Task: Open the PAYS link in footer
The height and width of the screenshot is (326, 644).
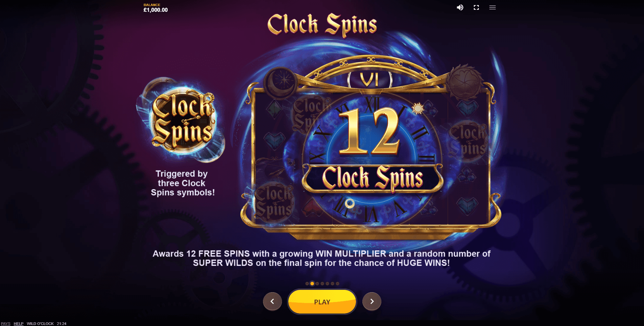Action: [x=6, y=324]
